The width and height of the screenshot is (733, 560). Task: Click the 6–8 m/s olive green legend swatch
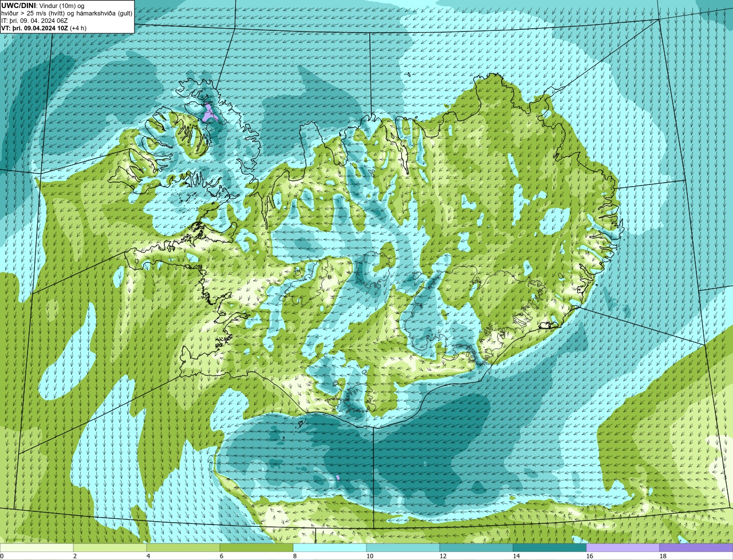(257, 547)
